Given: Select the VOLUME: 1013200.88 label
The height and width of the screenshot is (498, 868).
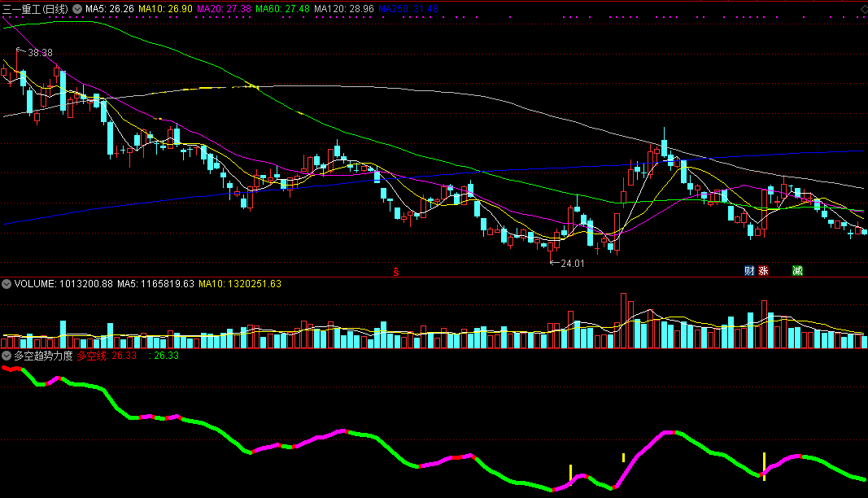Looking at the screenshot, I should click(x=63, y=284).
